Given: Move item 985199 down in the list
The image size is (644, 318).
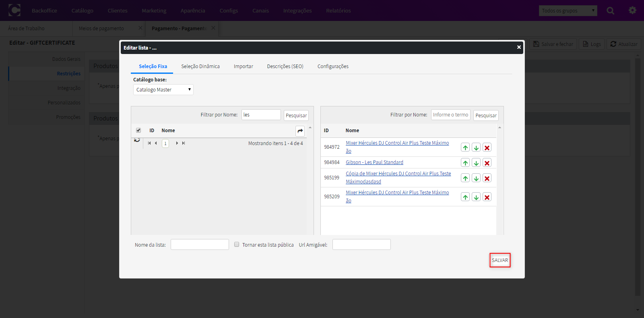Looking at the screenshot, I should point(476,178).
